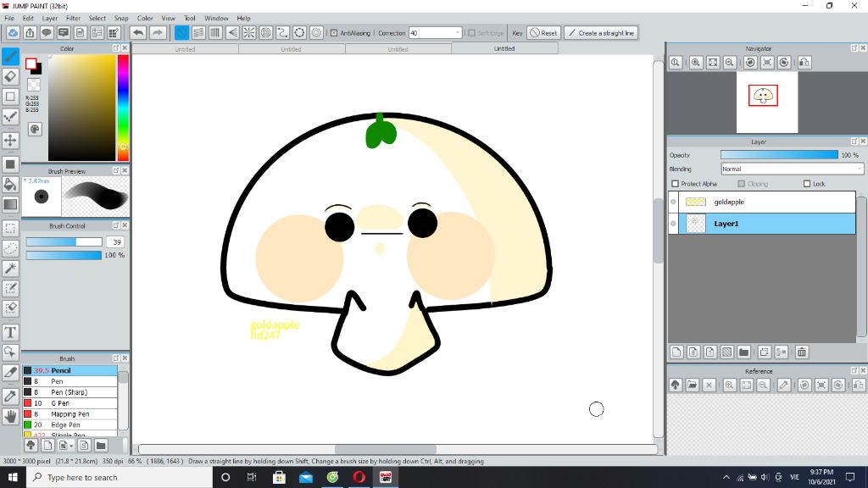Screen dimensions: 868x488
Task: Select the Bucket fill tool
Action: pyautogui.click(x=10, y=184)
